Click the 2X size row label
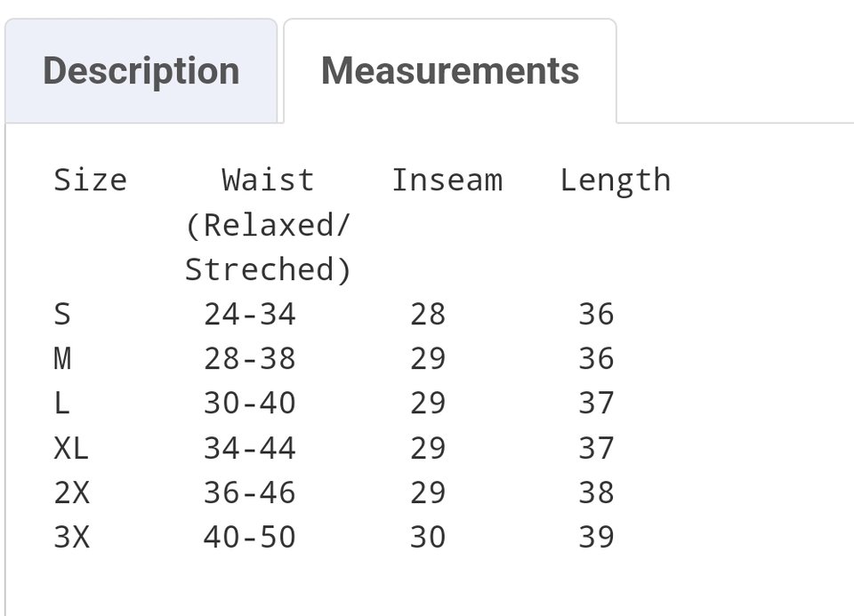 pyautogui.click(x=71, y=493)
